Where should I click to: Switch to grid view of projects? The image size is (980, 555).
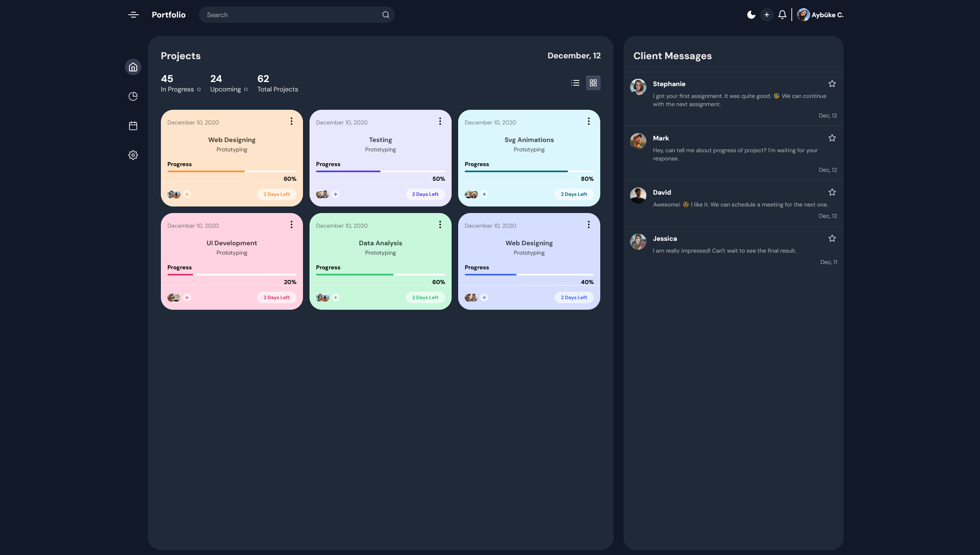[593, 82]
